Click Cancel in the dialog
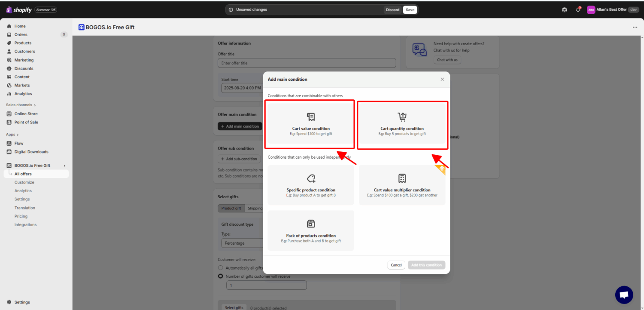The height and width of the screenshot is (310, 644). pyautogui.click(x=396, y=265)
